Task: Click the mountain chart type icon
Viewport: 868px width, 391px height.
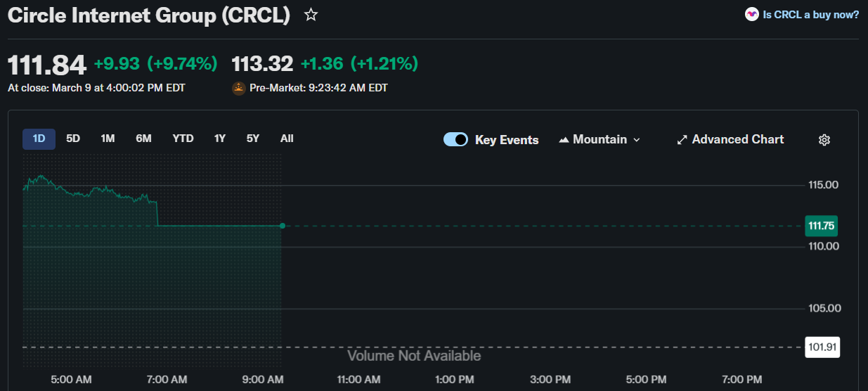Action: point(564,140)
